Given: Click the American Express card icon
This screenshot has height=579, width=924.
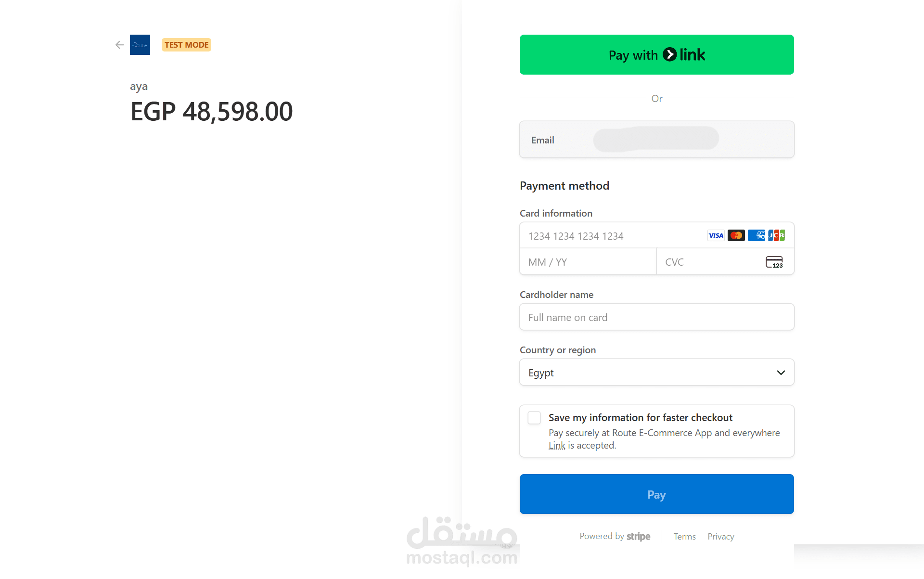Looking at the screenshot, I should point(757,235).
